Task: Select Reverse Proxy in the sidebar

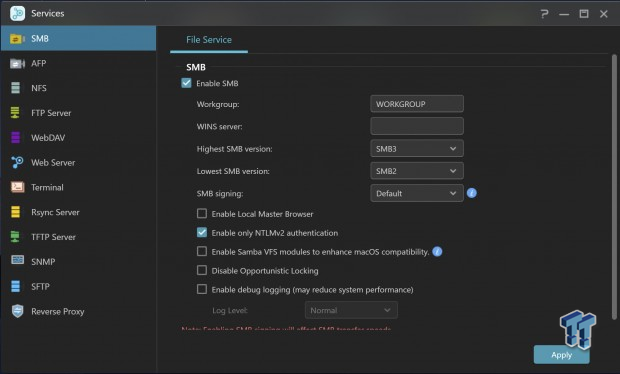Action: [78, 311]
